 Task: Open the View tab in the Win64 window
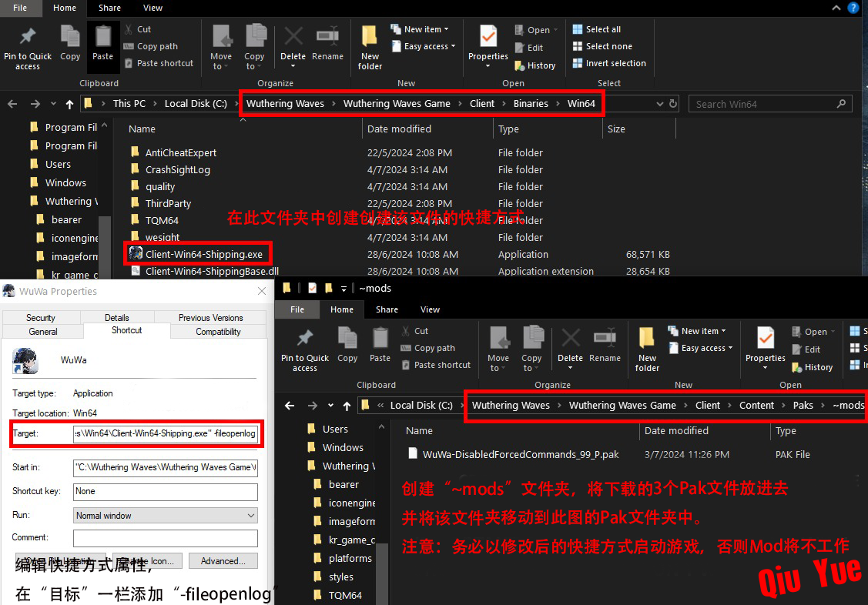152,8
